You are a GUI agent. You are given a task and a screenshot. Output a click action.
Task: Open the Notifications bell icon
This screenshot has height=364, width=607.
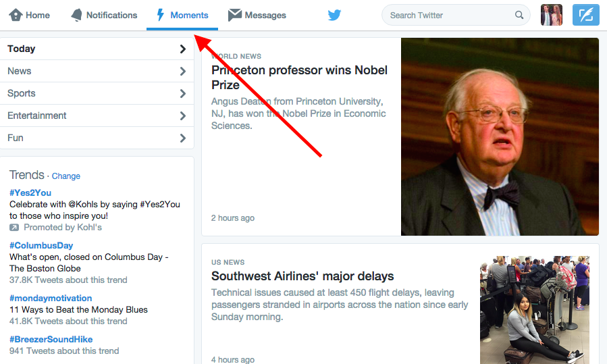point(77,15)
